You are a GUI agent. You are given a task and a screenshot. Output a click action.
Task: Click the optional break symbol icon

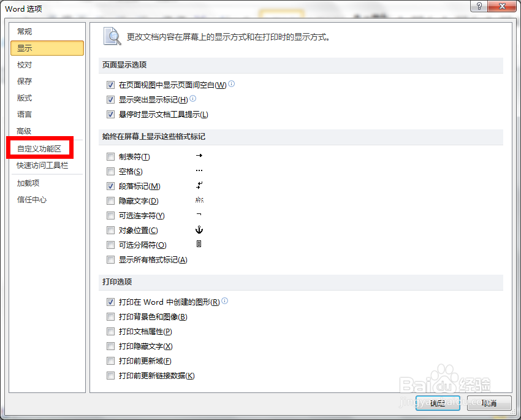tap(199, 244)
